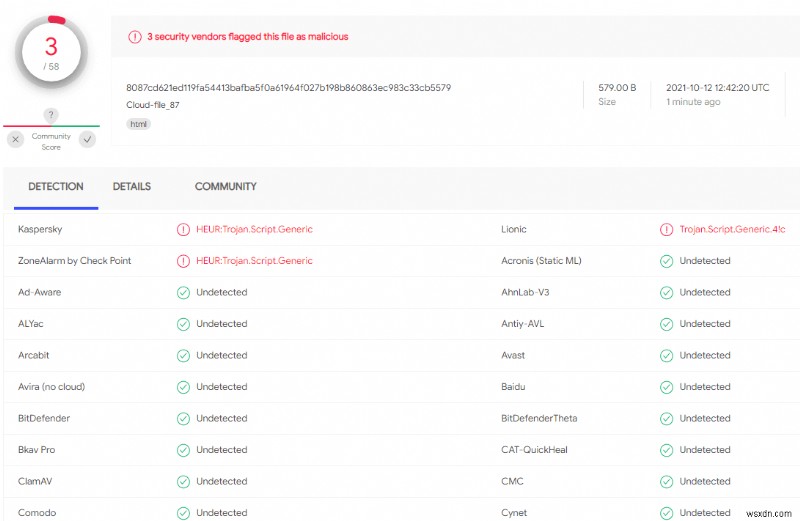Select the DETECTION tab

(55, 187)
